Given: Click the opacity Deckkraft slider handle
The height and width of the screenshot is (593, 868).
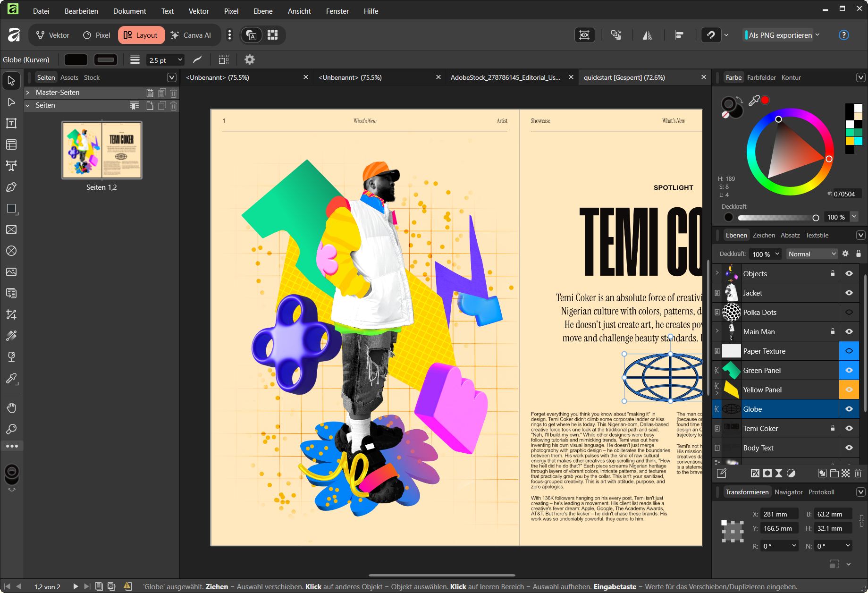Looking at the screenshot, I should [815, 218].
